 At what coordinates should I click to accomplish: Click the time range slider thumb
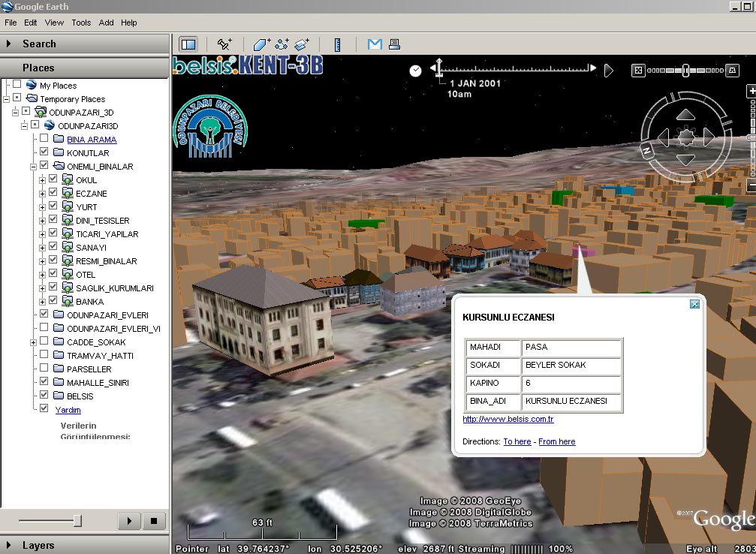click(x=685, y=71)
